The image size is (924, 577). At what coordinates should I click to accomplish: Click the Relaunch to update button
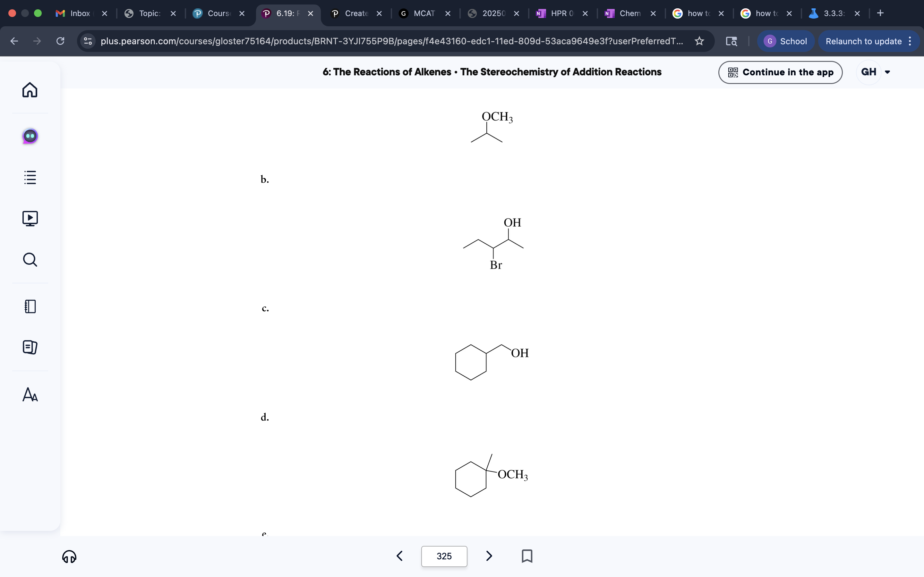[x=864, y=41]
